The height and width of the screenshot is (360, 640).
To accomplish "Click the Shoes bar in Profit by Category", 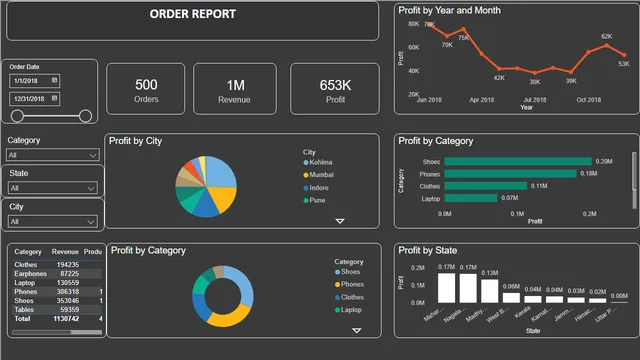I will click(x=518, y=162).
